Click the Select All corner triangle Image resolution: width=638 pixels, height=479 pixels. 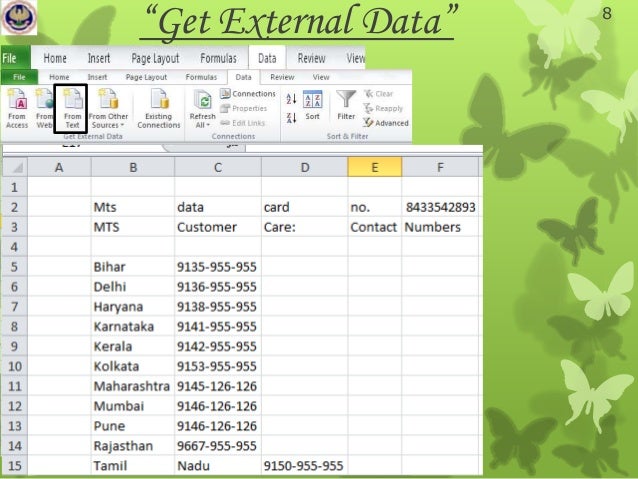[15, 167]
